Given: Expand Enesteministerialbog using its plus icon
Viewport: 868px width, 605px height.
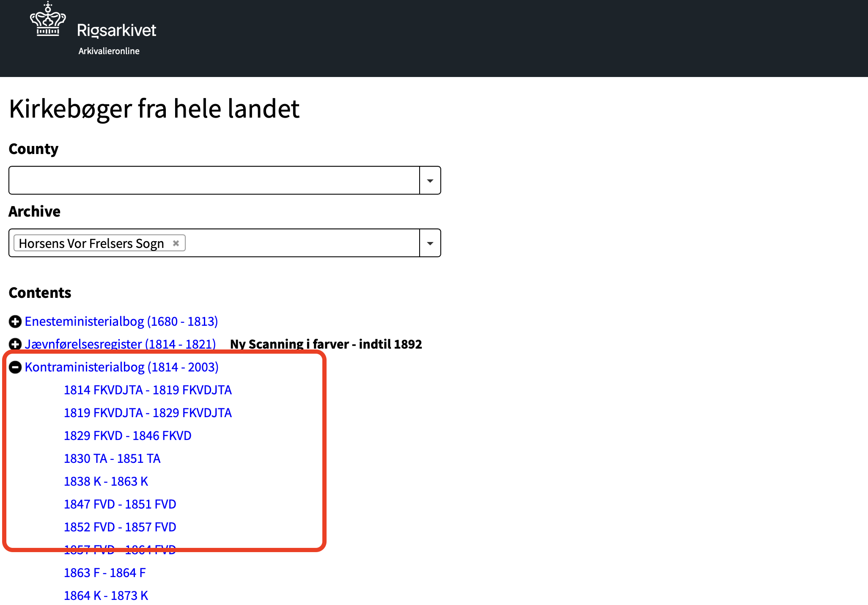Looking at the screenshot, I should 15,322.
